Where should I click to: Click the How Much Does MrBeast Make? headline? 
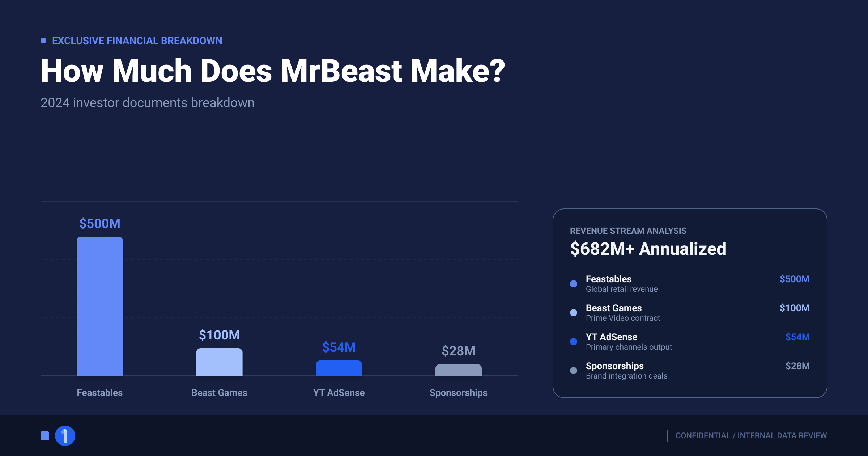[273, 71]
